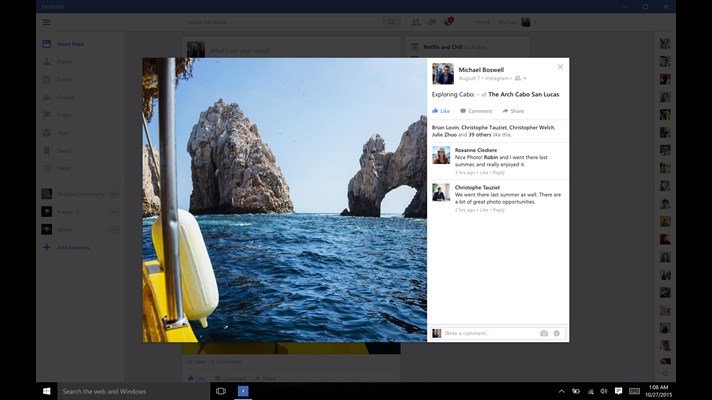Open the emoji picker in comment box
Image resolution: width=712 pixels, height=400 pixels.
click(x=557, y=333)
